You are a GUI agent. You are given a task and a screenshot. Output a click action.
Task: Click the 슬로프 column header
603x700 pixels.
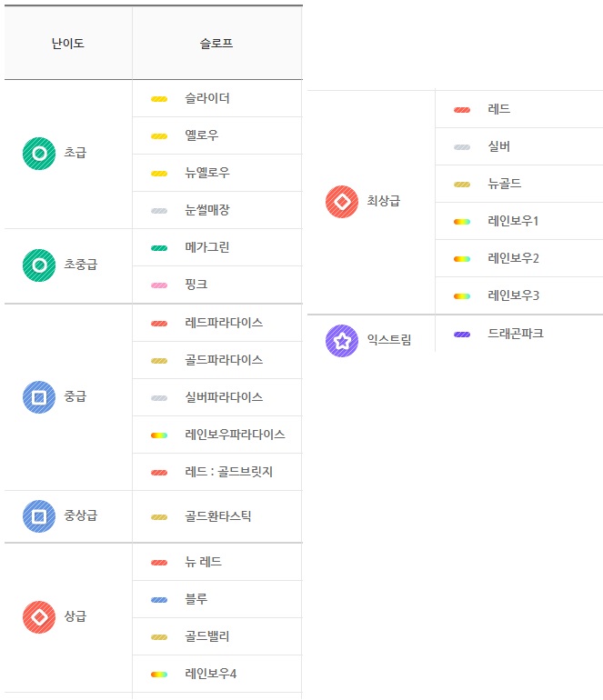tap(216, 43)
